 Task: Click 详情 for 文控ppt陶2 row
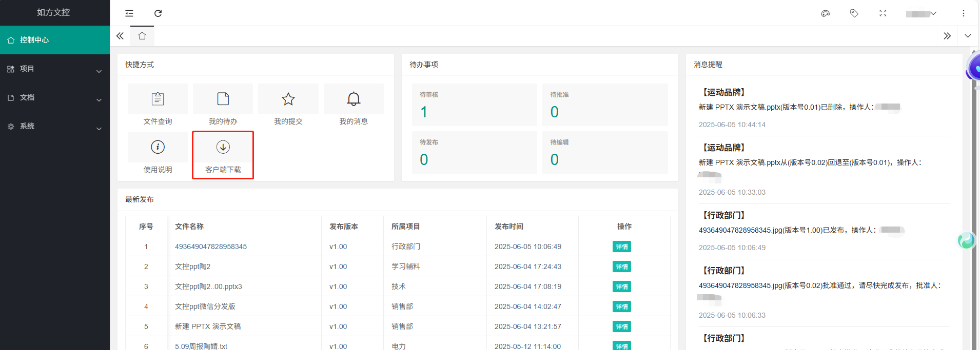point(621,266)
